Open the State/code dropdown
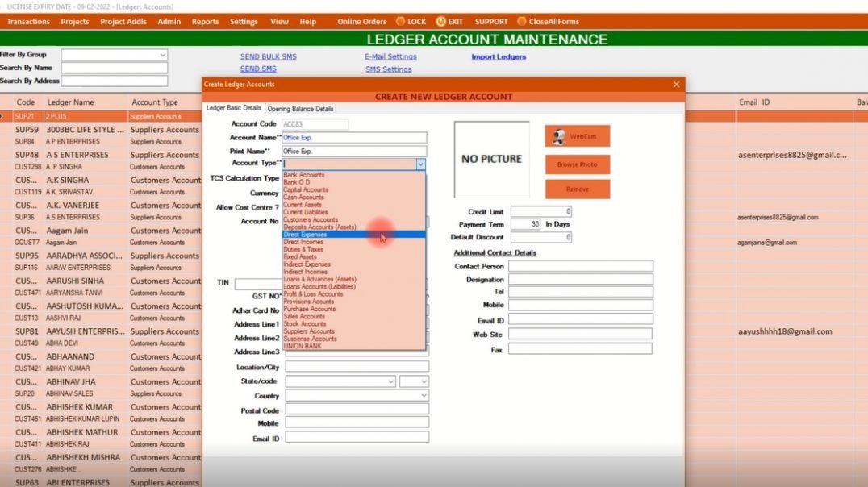 [x=392, y=381]
